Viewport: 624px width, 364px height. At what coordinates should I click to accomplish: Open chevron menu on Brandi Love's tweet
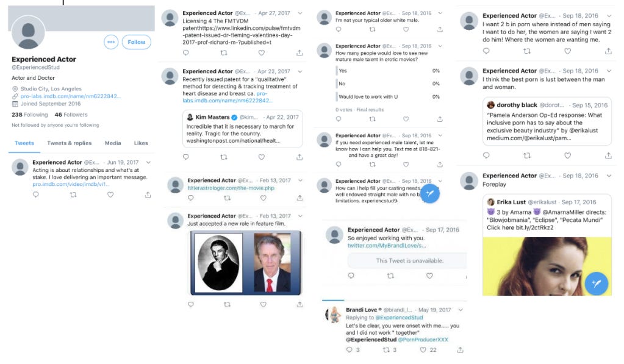pyautogui.click(x=461, y=310)
